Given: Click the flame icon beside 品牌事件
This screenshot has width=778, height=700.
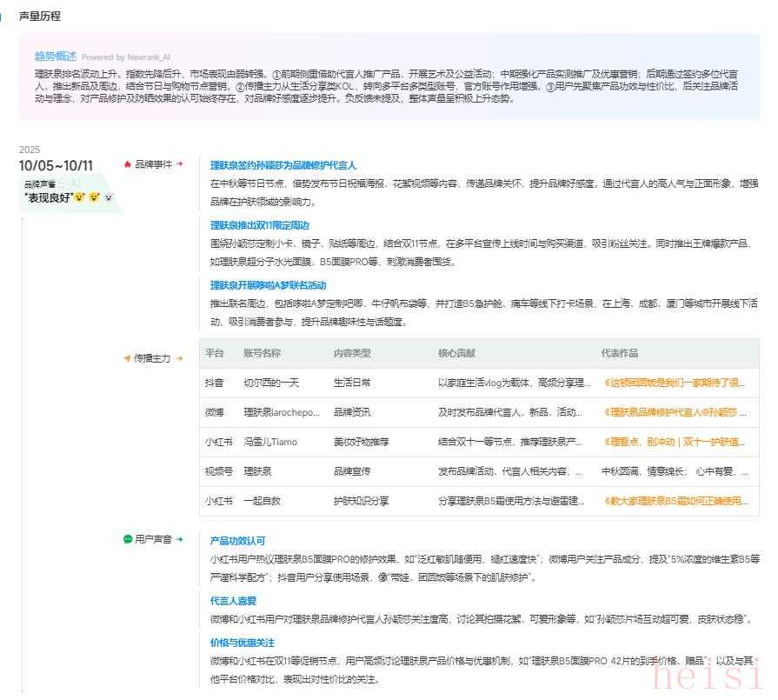Looking at the screenshot, I should pyautogui.click(x=128, y=163).
